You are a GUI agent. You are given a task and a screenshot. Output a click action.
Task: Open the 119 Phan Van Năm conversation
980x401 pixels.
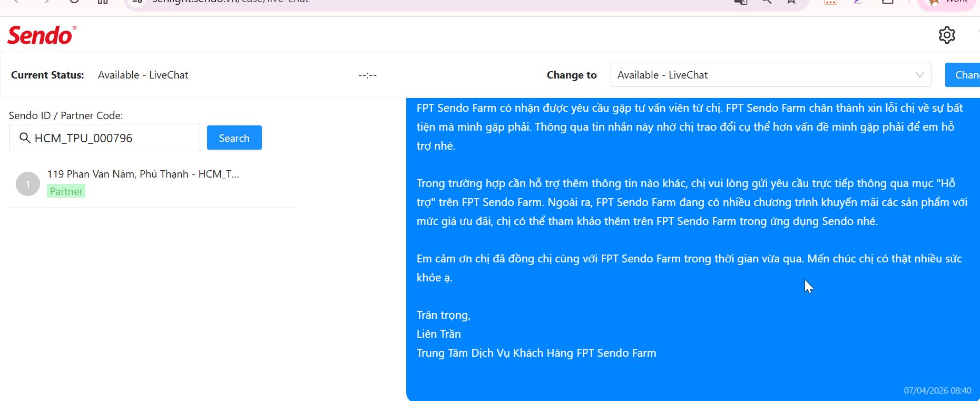click(x=153, y=183)
